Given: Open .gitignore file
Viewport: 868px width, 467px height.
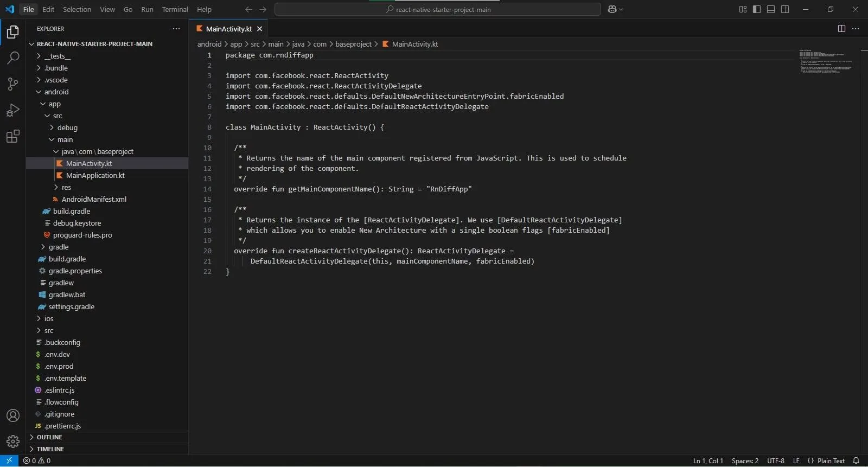Looking at the screenshot, I should (x=59, y=414).
